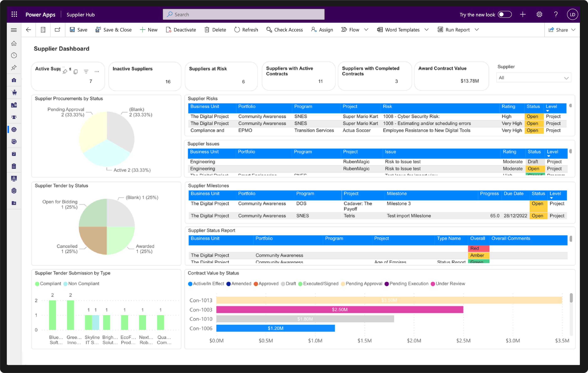This screenshot has height=373, width=588.
Task: Click the back arrow button
Action: click(28, 30)
